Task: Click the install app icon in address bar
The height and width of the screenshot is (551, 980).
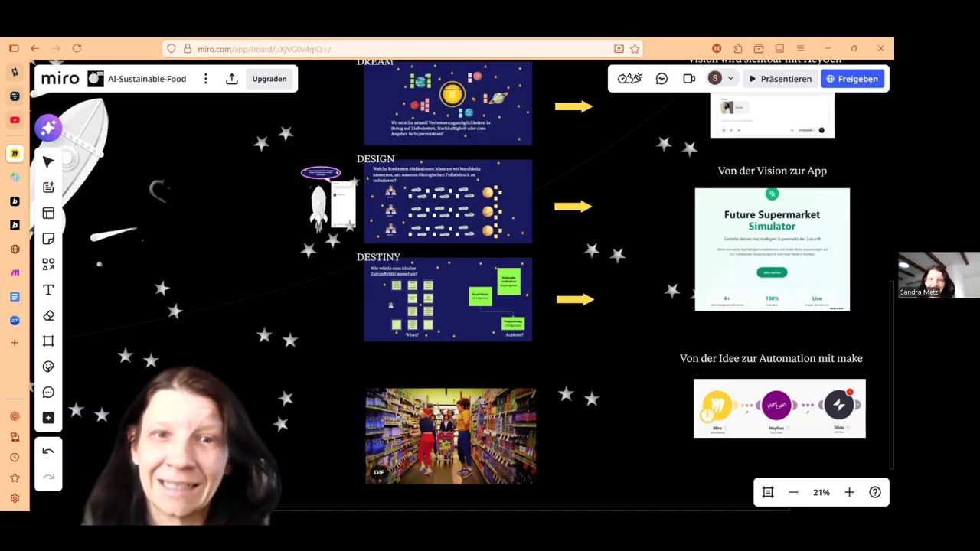Action: [x=619, y=48]
